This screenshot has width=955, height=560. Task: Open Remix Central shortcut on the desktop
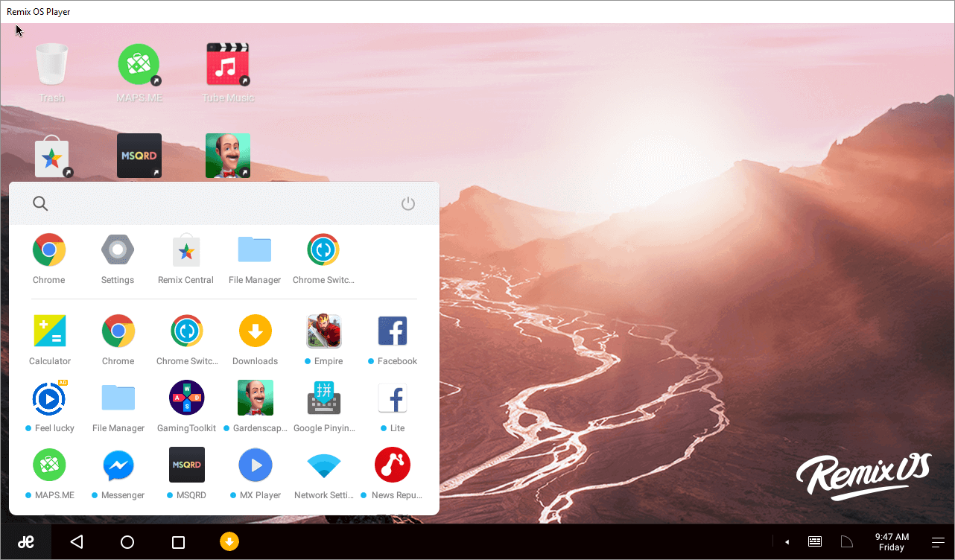click(x=51, y=158)
